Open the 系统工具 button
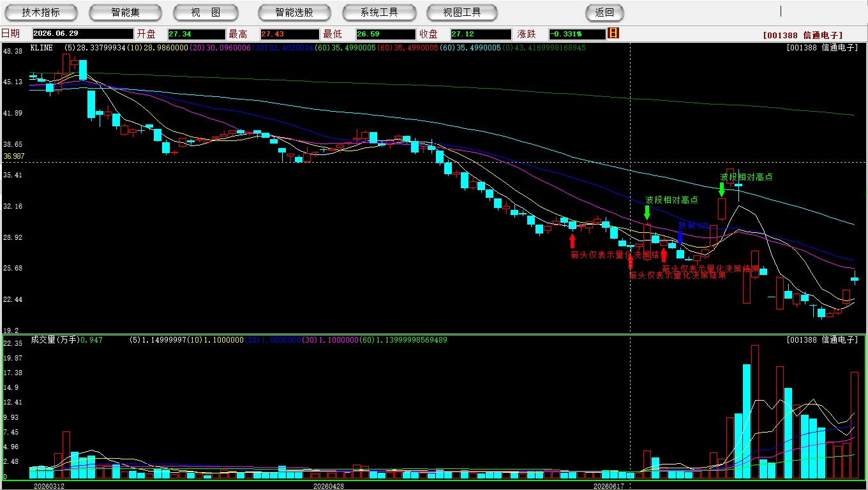The width and height of the screenshot is (868, 490). [x=379, y=12]
